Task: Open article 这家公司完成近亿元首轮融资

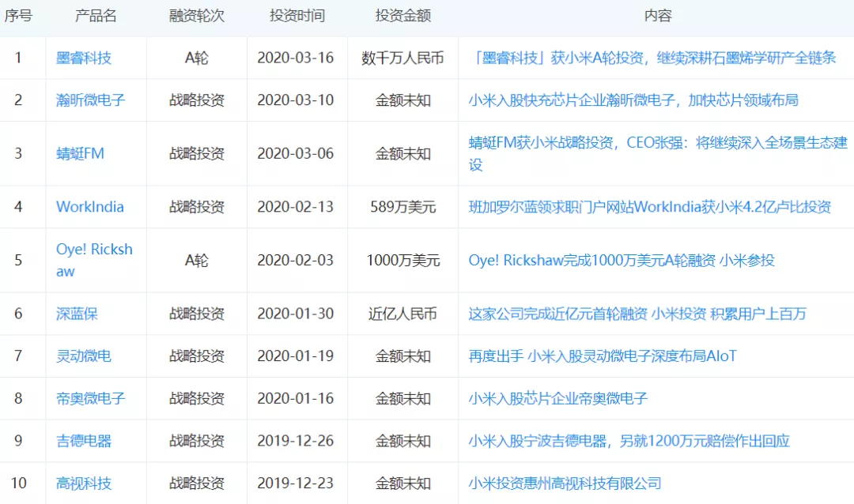Action: 637,314
